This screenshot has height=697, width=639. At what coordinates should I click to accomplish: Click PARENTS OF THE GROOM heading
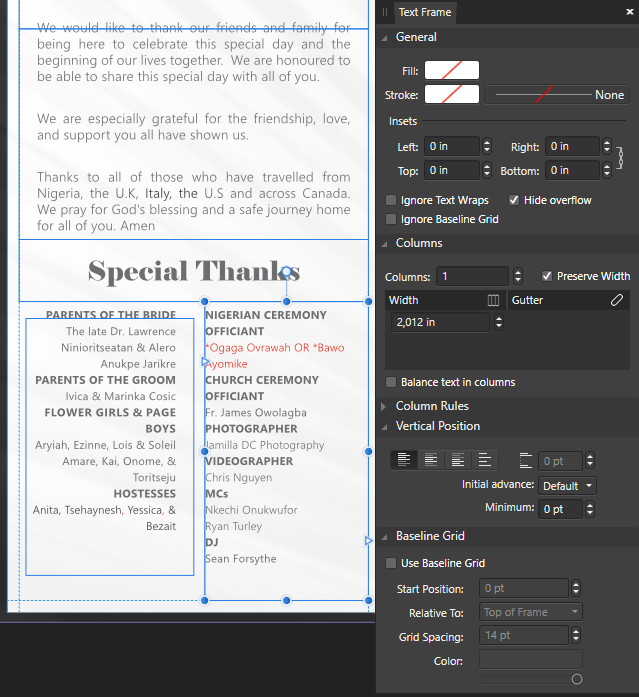tap(106, 380)
